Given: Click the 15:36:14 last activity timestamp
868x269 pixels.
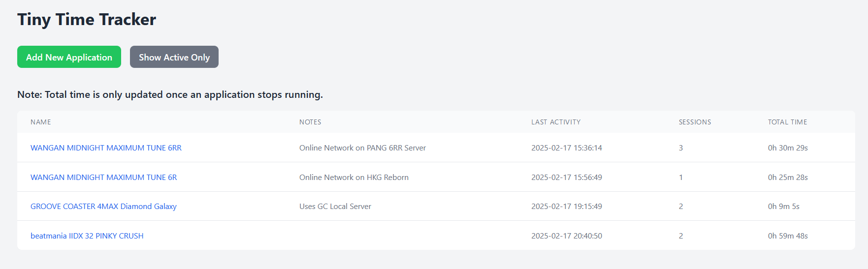Looking at the screenshot, I should (x=566, y=148).
